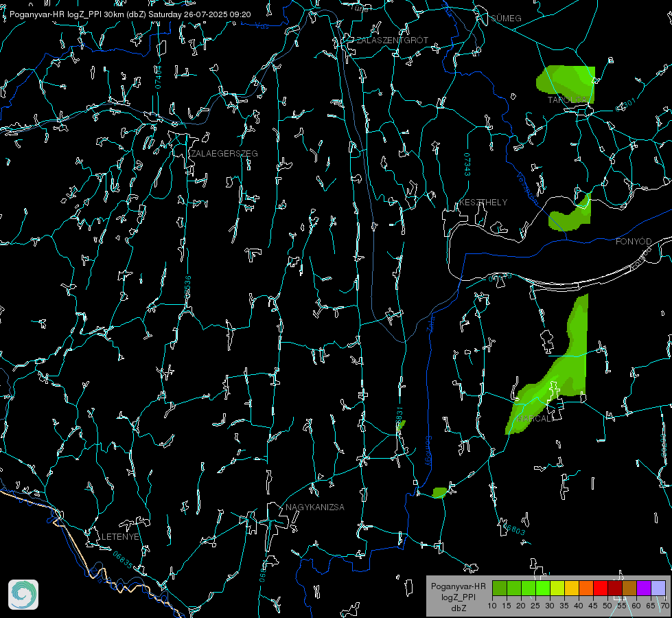Click the legend scale value 65
Viewport: 672px width, 618px height.
click(651, 606)
